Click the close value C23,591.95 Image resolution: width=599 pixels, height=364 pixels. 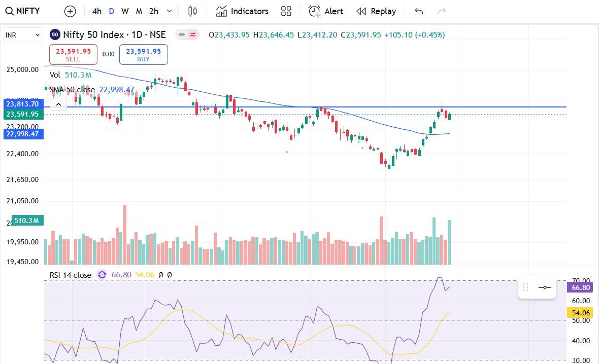pyautogui.click(x=361, y=34)
